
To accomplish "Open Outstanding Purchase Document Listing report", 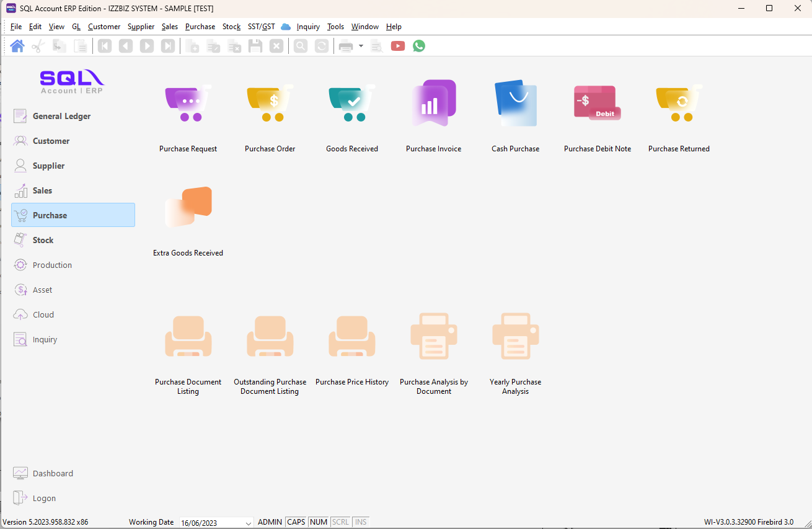I will click(x=270, y=354).
